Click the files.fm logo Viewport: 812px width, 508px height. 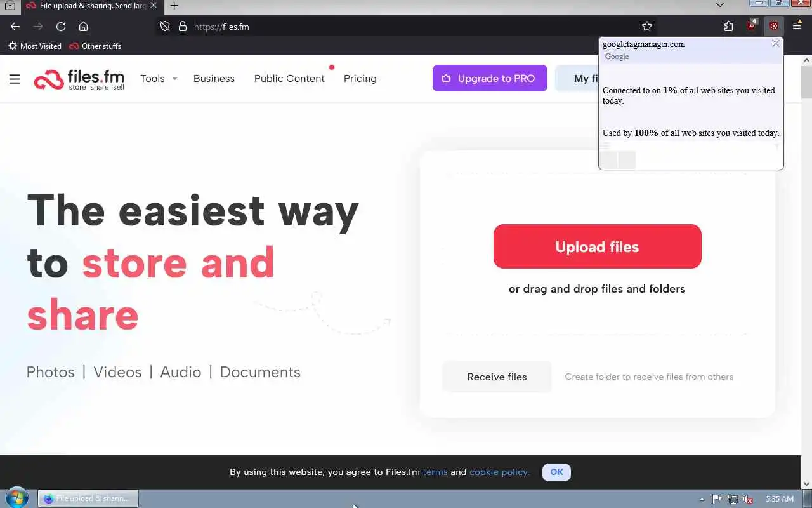click(x=79, y=79)
